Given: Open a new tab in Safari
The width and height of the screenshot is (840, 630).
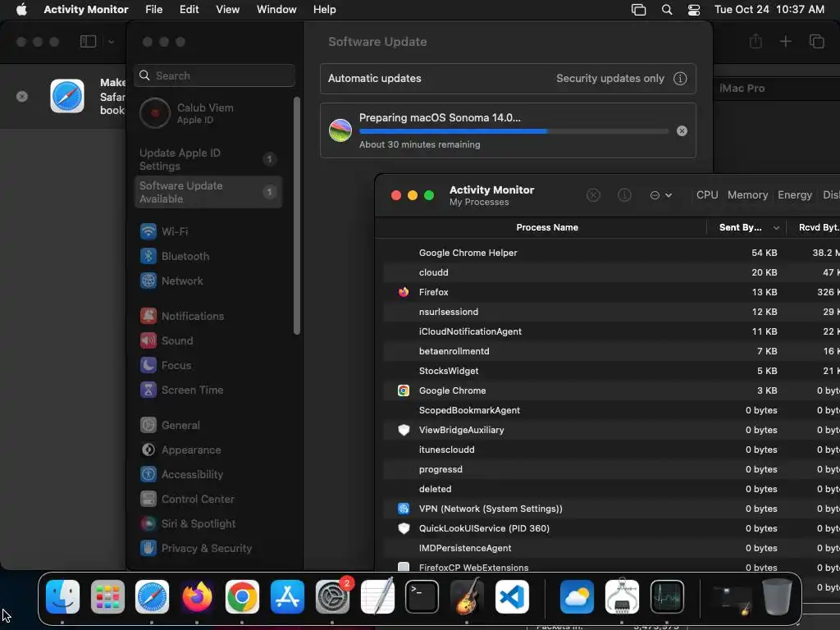Looking at the screenshot, I should 785,41.
